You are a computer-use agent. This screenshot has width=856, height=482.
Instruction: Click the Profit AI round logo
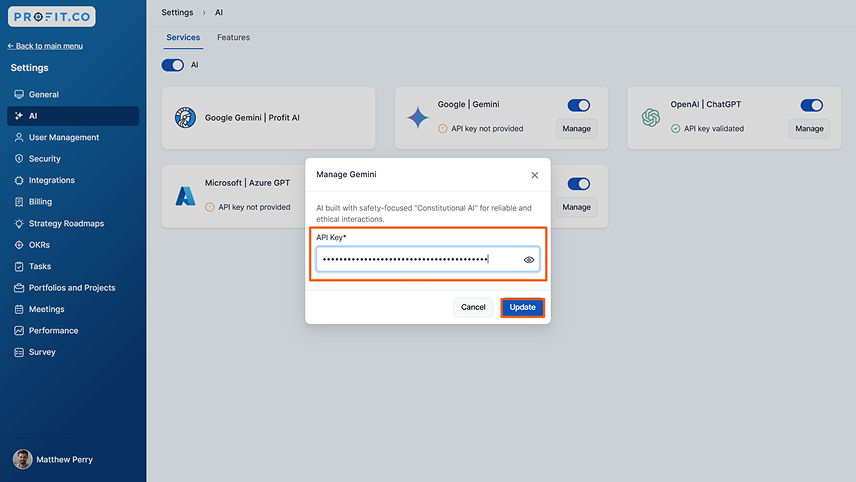[x=185, y=117]
